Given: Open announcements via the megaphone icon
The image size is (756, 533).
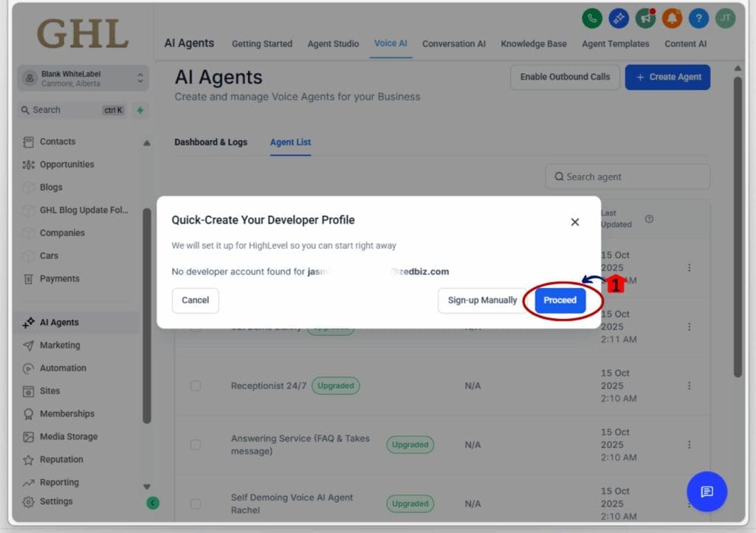Looking at the screenshot, I should pos(645,18).
